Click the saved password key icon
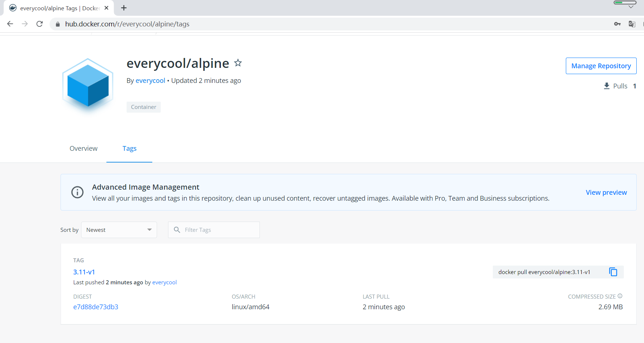This screenshot has width=644, height=343. click(x=617, y=24)
